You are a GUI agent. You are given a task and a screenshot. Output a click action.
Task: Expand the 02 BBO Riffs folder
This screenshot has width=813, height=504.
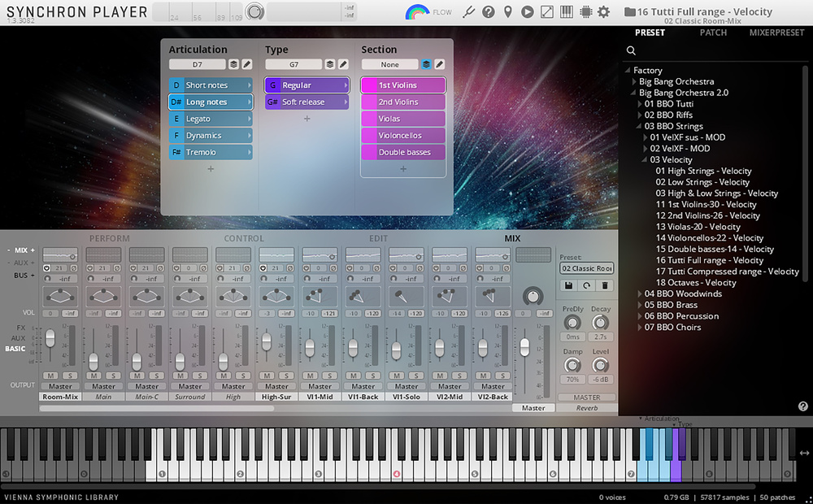[x=639, y=115]
